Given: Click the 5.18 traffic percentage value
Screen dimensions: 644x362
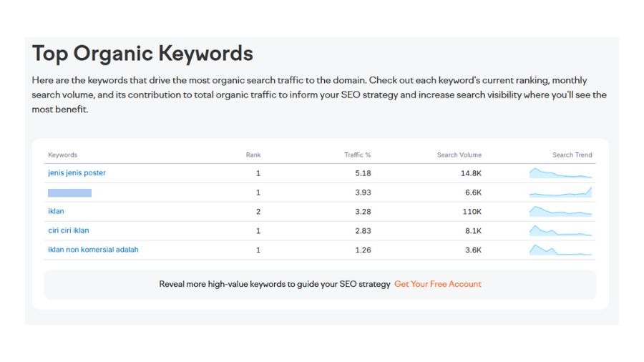Looking at the screenshot, I should pos(363,173).
